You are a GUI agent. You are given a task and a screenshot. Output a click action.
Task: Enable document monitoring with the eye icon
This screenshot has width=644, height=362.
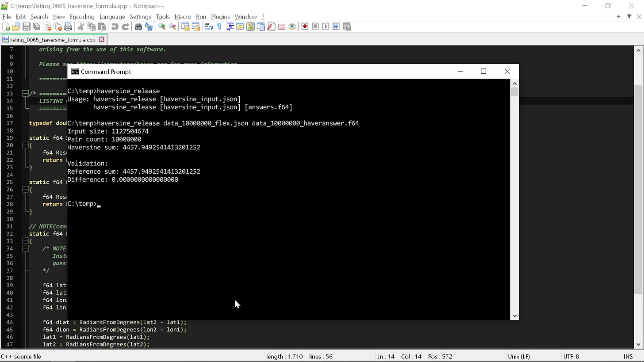point(292,27)
